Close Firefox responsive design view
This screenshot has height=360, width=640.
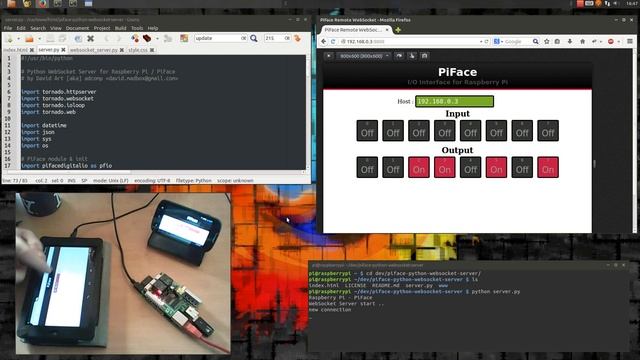point(329,56)
